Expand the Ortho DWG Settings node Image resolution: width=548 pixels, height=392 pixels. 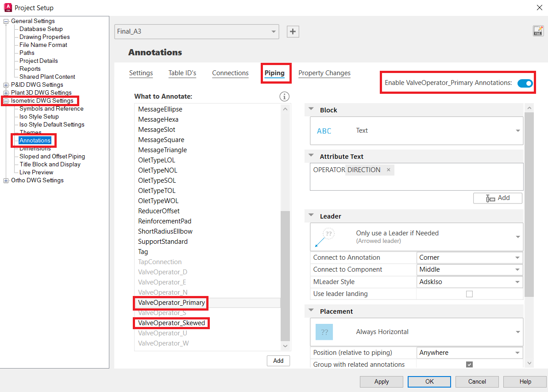pos(6,181)
